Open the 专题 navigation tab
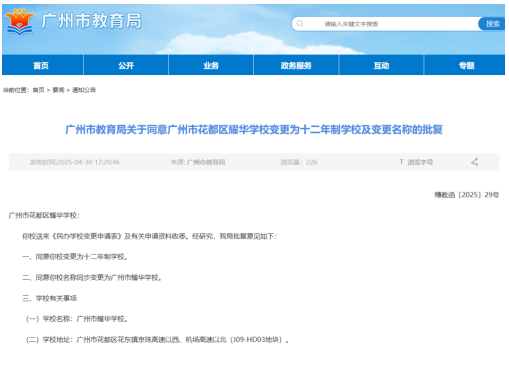 tap(466, 65)
